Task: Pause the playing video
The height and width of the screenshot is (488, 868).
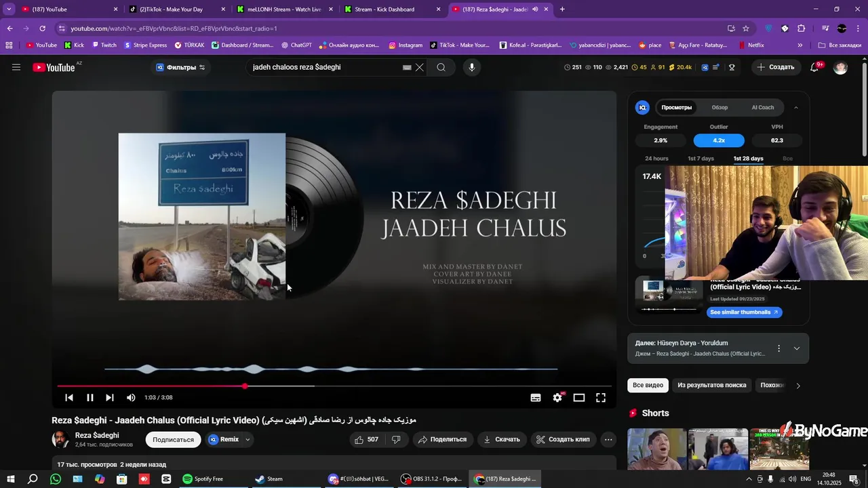Action: click(x=90, y=398)
